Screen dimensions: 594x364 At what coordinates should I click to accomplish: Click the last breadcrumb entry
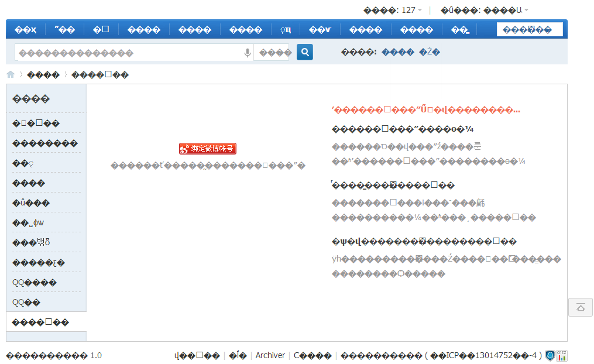(100, 75)
